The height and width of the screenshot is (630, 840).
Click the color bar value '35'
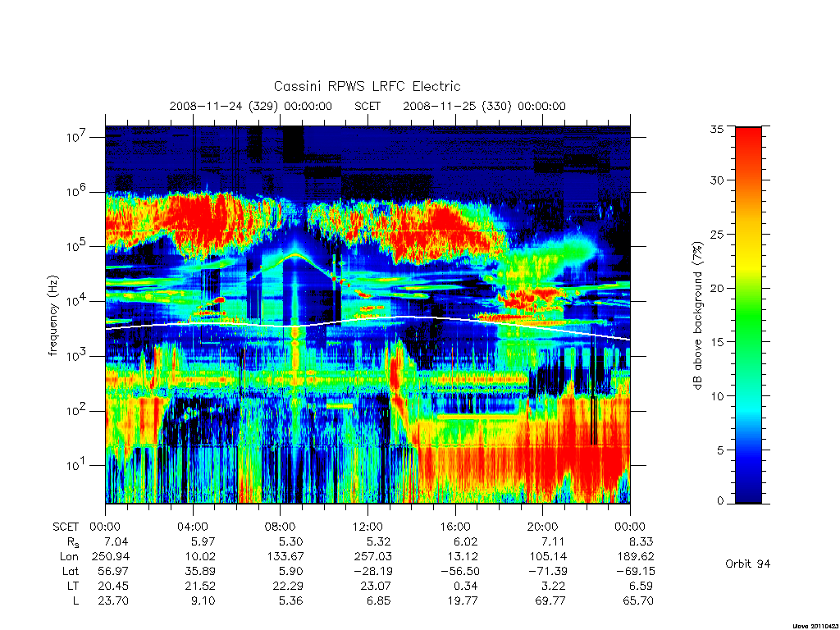click(716, 129)
